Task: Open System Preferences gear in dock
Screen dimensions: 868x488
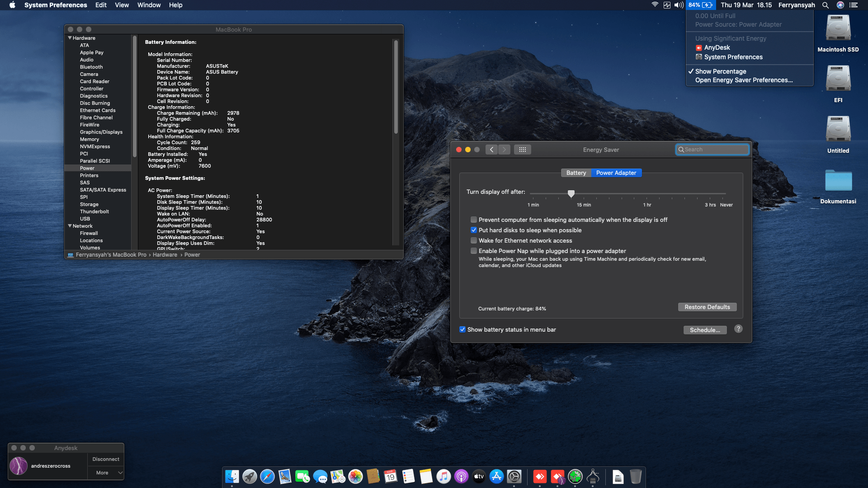Action: pos(514,476)
